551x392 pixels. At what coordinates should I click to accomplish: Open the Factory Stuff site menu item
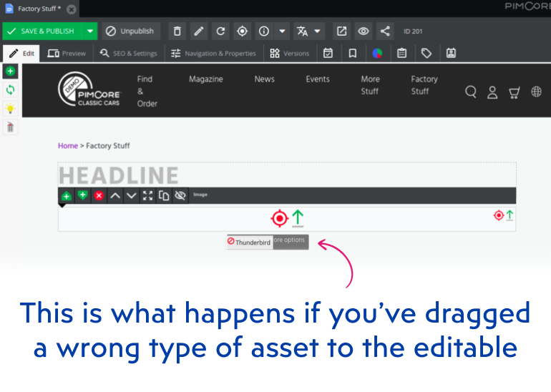coord(424,85)
